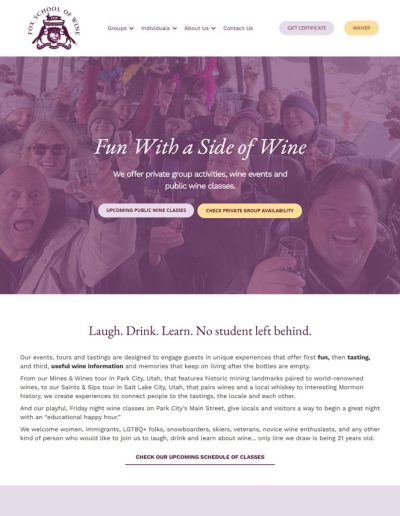Click the Gift Certificate button

(307, 28)
